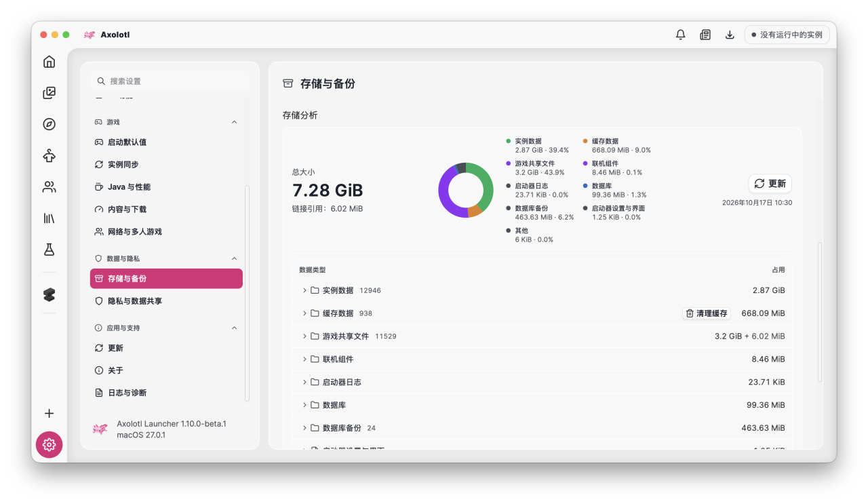The height and width of the screenshot is (504, 868).
Task: Select 存储与备份 in settings sidebar
Action: pyautogui.click(x=166, y=279)
